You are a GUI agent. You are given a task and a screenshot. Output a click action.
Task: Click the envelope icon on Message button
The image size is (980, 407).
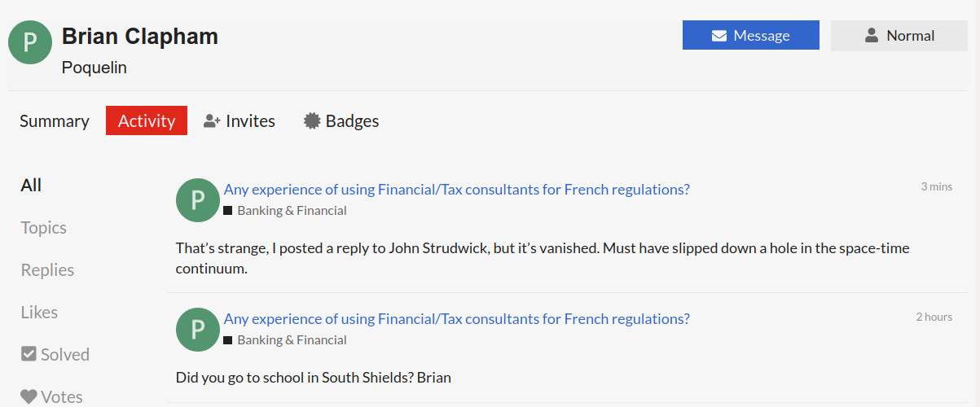coord(719,36)
